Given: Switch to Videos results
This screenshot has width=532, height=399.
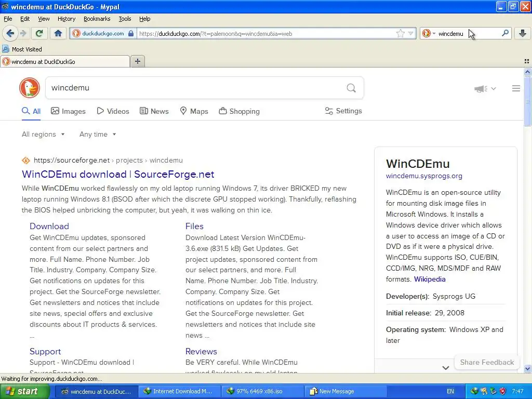Looking at the screenshot, I should tap(113, 111).
